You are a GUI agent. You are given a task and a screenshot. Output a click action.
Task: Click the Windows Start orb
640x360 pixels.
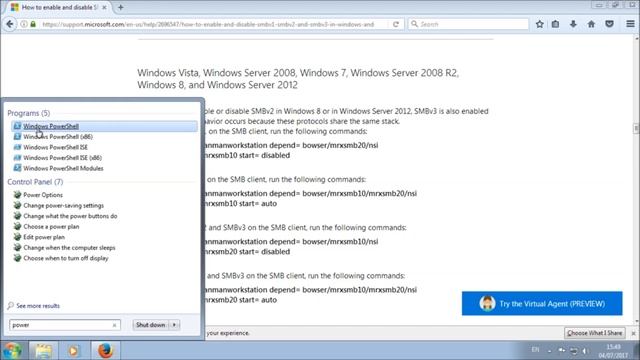click(13, 351)
